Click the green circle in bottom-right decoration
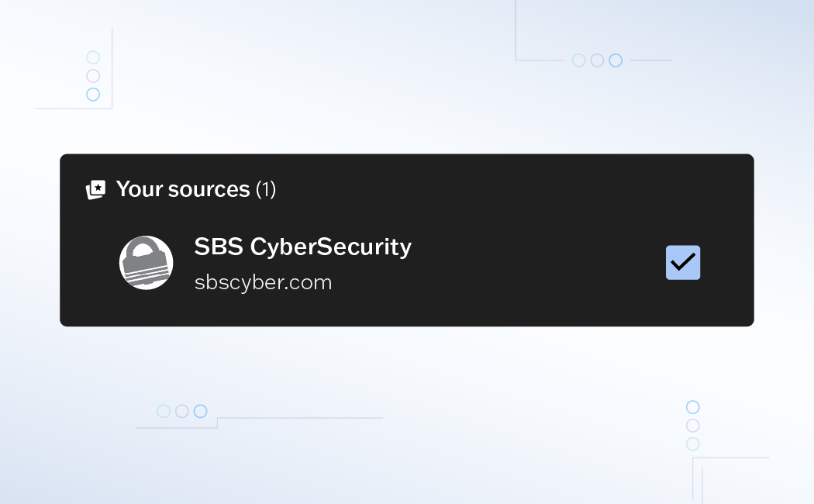Screen dimensions: 814x504 click(x=693, y=444)
